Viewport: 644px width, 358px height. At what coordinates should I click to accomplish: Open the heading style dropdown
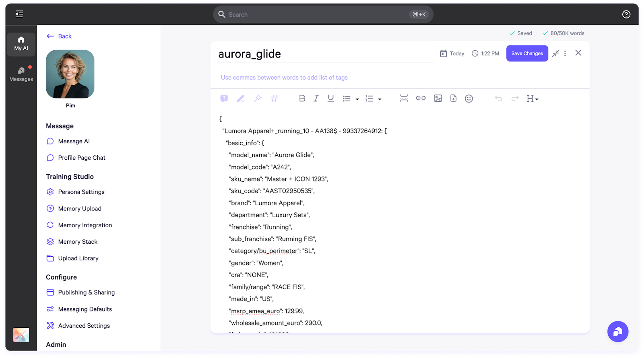pos(533,99)
